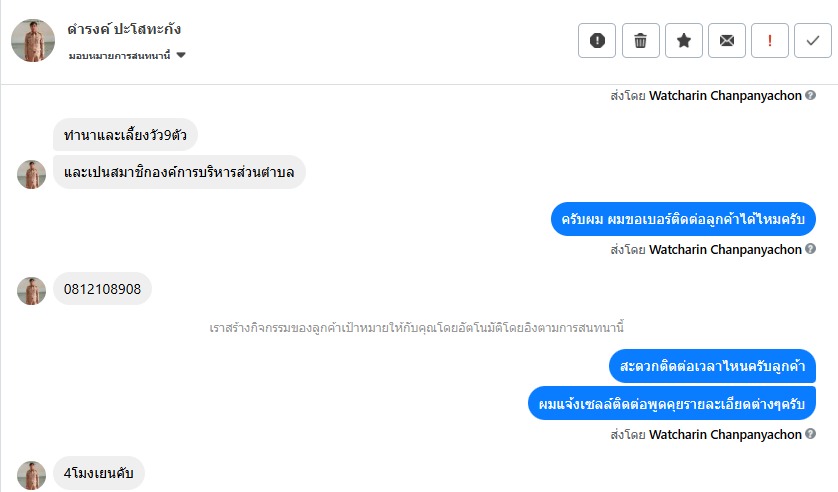Mark conversation done with checkmark button
838x492 pixels.
tap(812, 41)
